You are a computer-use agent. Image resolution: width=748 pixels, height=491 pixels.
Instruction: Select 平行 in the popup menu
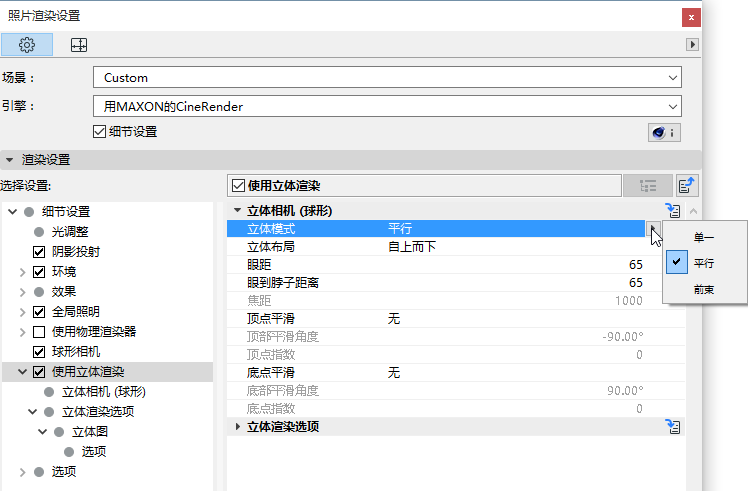(x=704, y=263)
